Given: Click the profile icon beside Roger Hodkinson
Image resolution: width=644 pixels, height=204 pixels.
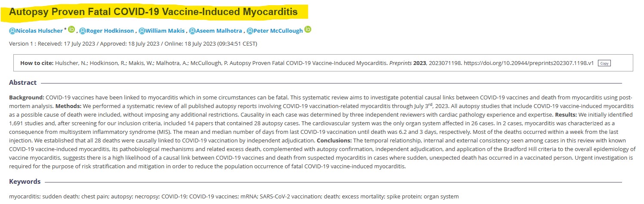Looking at the screenshot, I should click(x=83, y=31).
